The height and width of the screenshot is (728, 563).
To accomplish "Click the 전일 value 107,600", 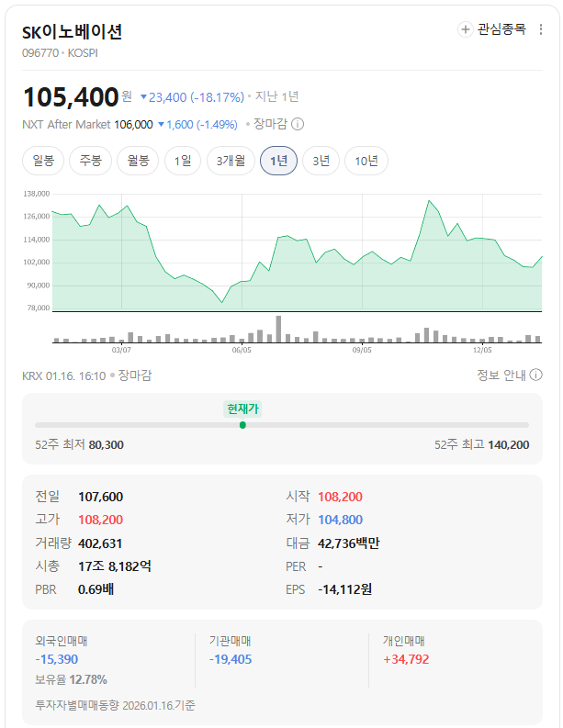I will (x=100, y=497).
